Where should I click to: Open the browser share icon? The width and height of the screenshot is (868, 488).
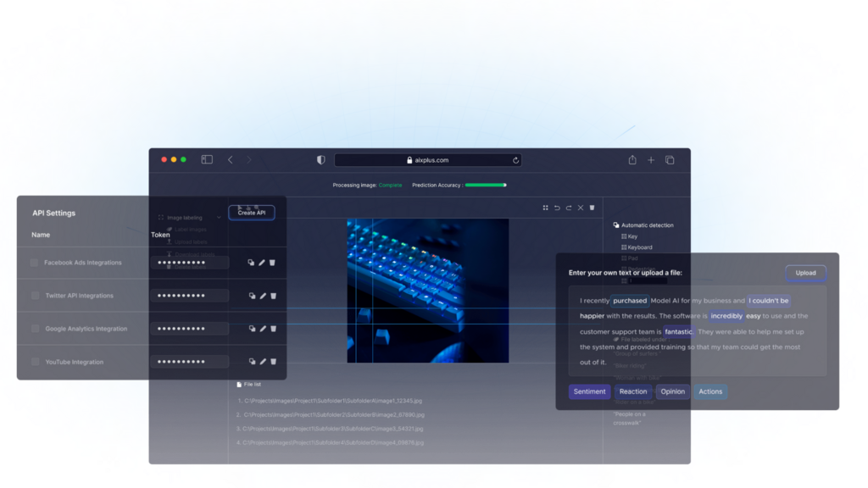click(632, 160)
